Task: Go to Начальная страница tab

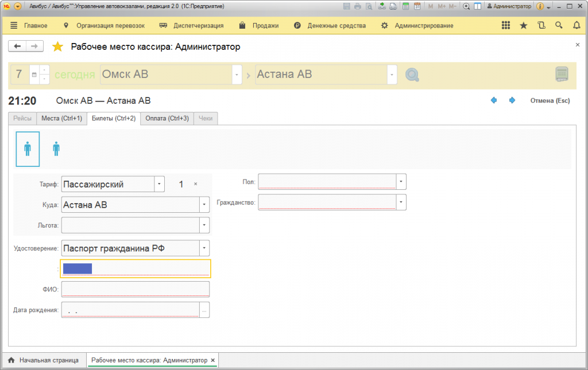Action: (44, 360)
